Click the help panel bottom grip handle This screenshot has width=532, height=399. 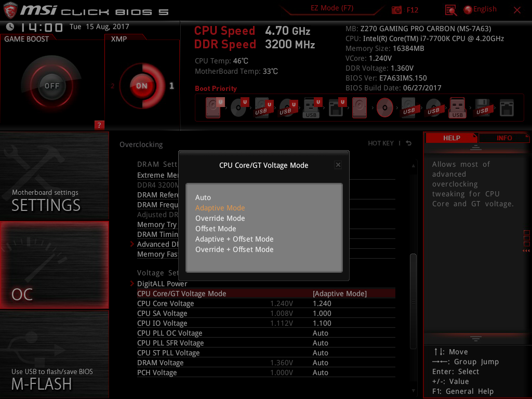[x=476, y=338]
